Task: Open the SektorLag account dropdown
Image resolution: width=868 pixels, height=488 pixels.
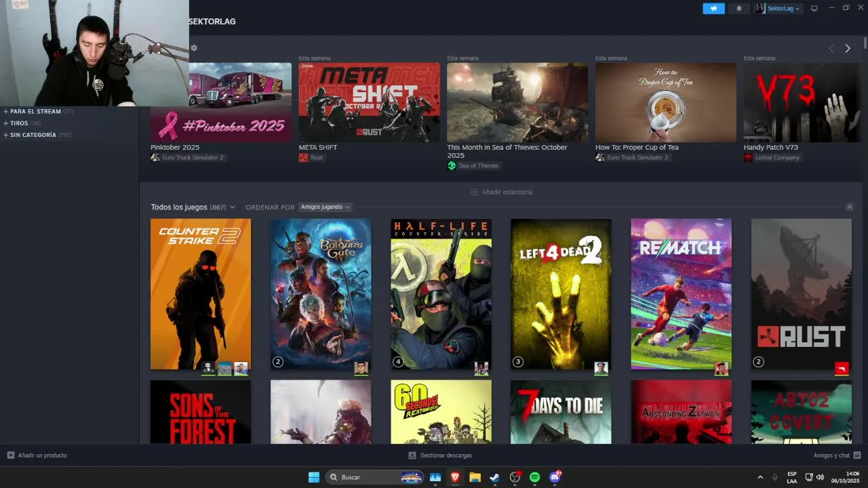Action: click(x=777, y=8)
